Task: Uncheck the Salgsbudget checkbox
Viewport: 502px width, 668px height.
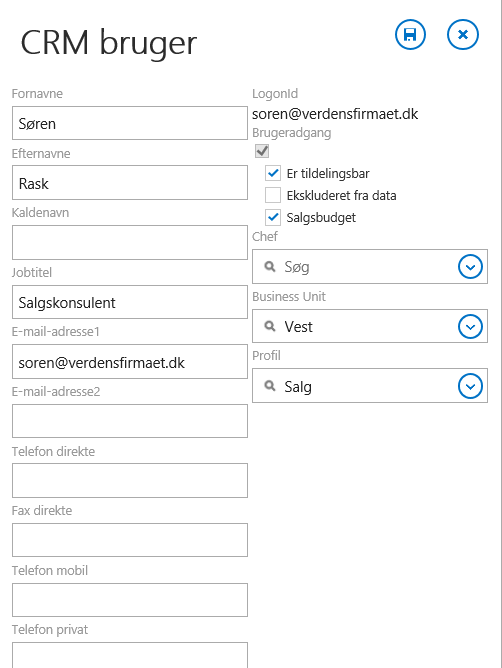Action: click(273, 217)
